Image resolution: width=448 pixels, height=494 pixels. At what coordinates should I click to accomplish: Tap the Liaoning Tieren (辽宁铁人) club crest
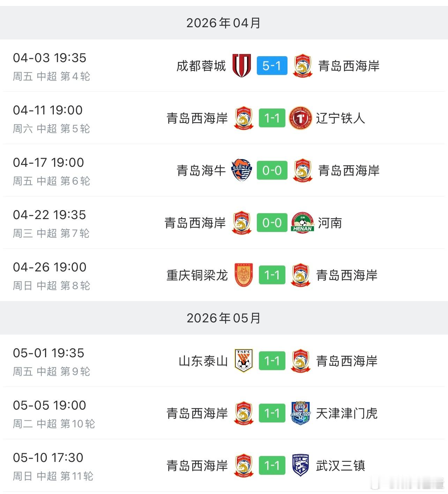coord(300,118)
